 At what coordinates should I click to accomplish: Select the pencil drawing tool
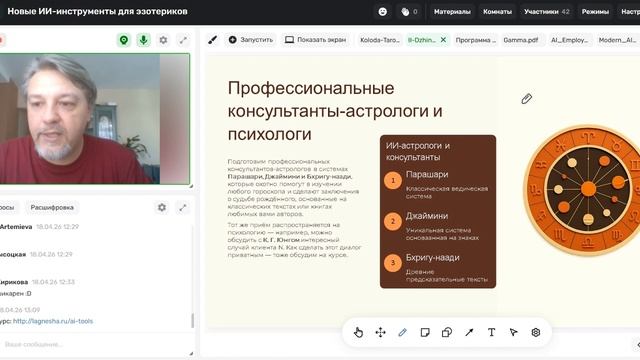402,333
